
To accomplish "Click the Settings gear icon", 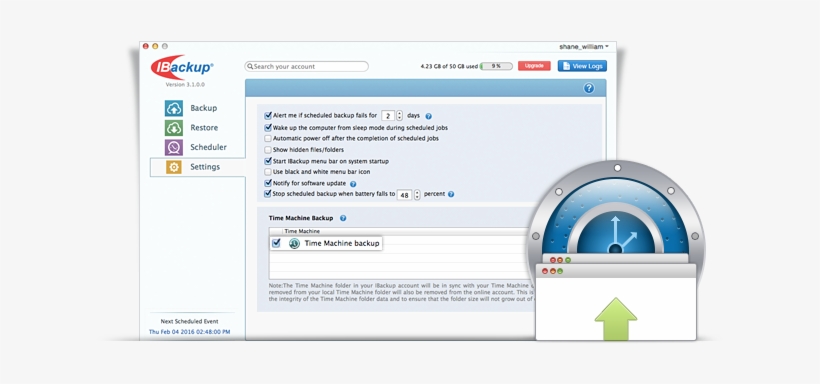I will [174, 167].
